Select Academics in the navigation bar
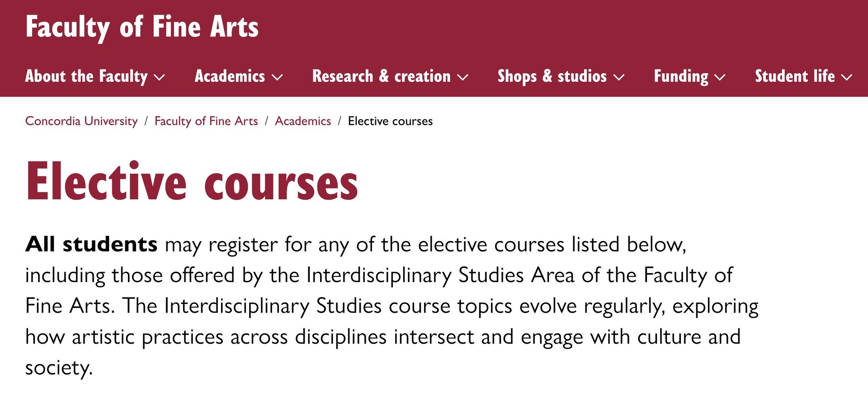This screenshot has height=397, width=868. coord(229,77)
